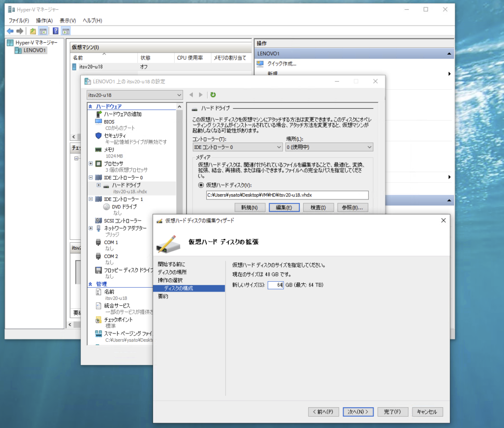Click the 新しいサイズ input field
The width and height of the screenshot is (504, 428).
pos(276,285)
